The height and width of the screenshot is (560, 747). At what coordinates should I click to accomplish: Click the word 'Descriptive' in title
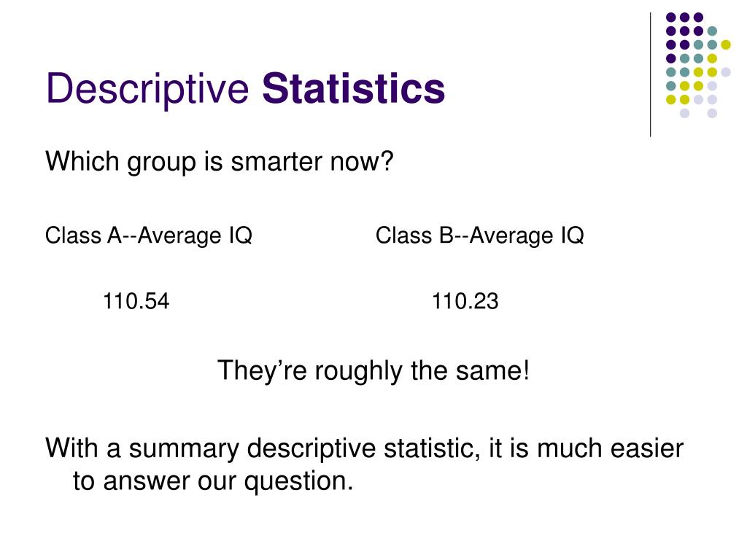pos(147,89)
